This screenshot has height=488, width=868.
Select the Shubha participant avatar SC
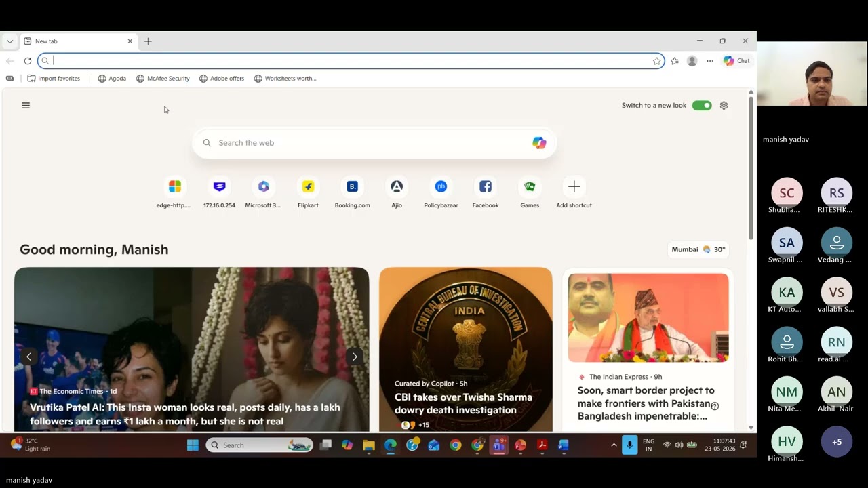[x=787, y=193]
